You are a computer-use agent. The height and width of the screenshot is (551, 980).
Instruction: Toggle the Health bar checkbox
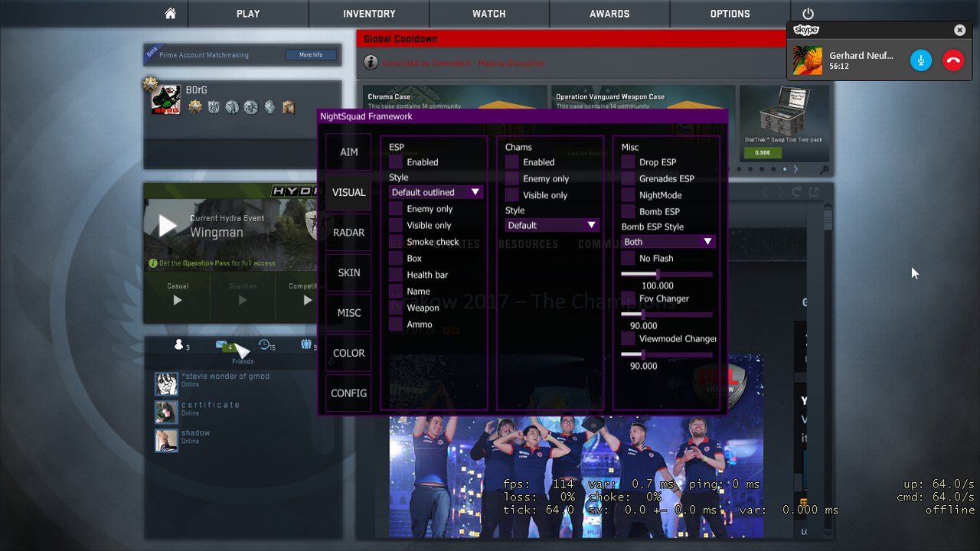pyautogui.click(x=396, y=275)
